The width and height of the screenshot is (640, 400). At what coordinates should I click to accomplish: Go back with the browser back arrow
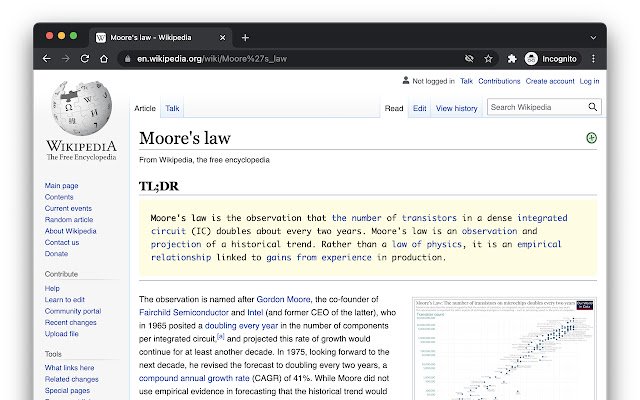47,59
